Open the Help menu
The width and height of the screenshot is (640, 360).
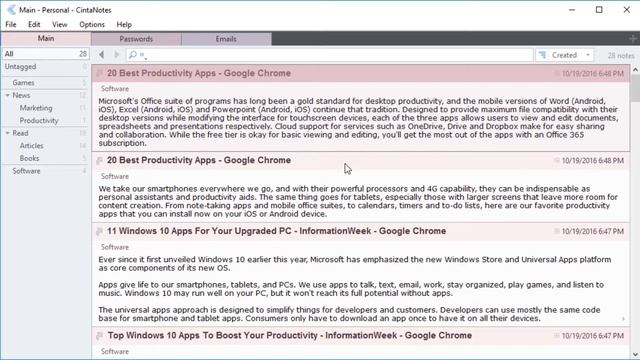pos(124,24)
